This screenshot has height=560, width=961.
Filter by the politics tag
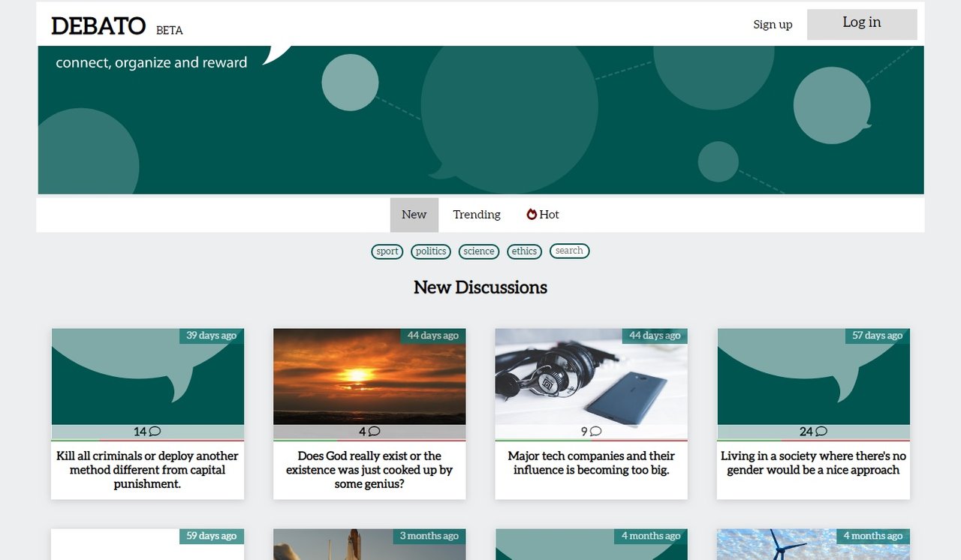pyautogui.click(x=431, y=251)
